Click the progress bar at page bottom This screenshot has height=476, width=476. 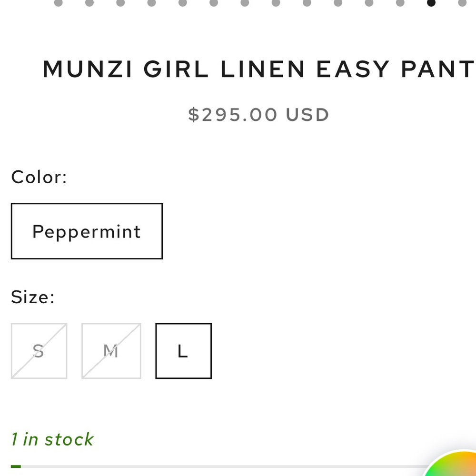238,465
